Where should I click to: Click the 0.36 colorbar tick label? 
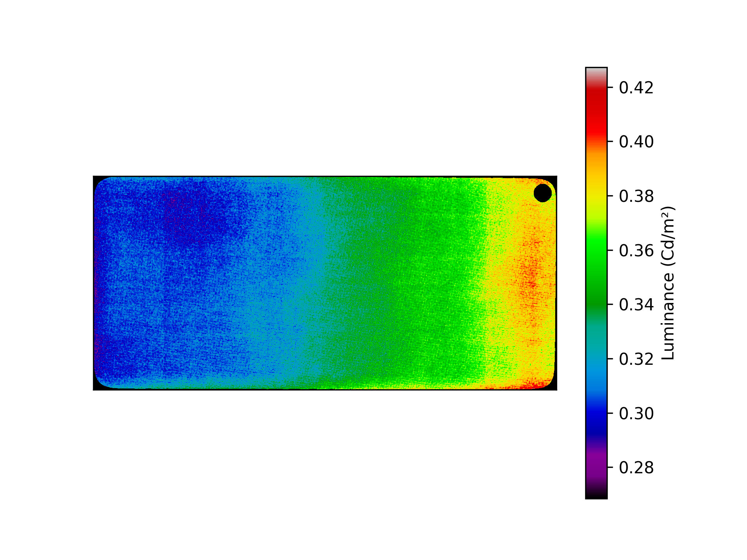coord(636,250)
